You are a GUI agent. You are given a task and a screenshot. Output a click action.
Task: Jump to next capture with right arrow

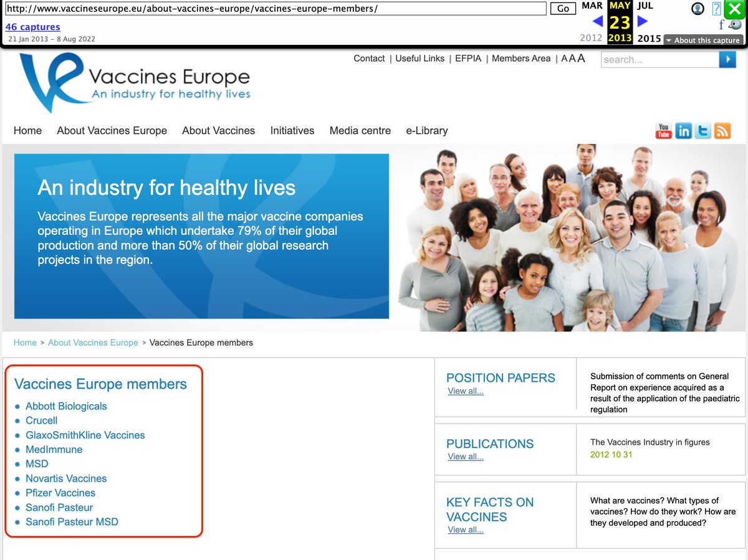tap(643, 22)
